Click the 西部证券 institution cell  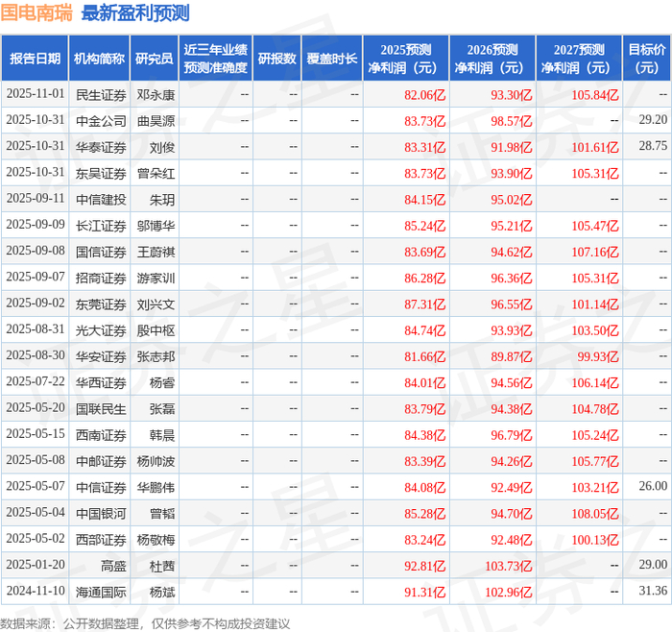coord(101,540)
